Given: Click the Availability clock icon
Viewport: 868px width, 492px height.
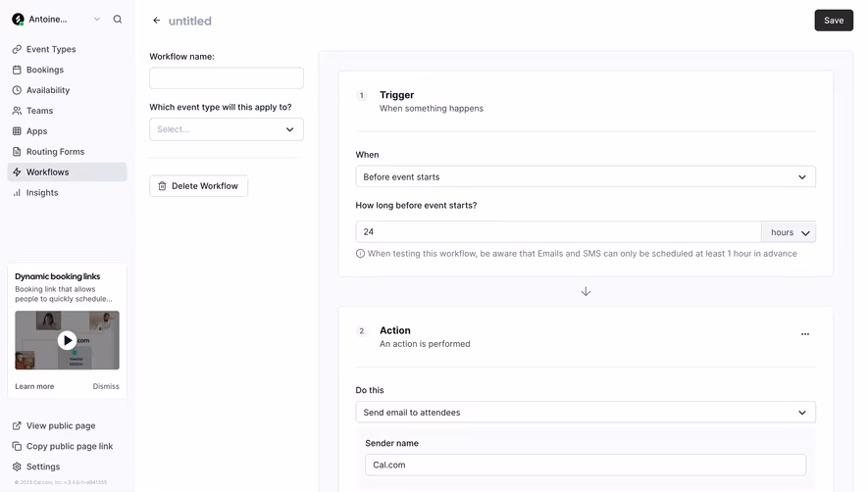Looking at the screenshot, I should (x=17, y=90).
